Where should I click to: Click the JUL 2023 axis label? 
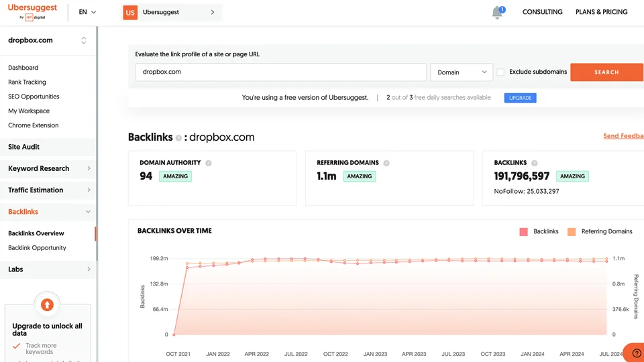(x=453, y=354)
